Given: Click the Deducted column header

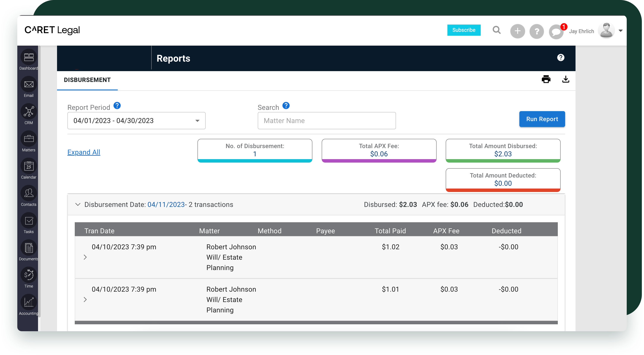Looking at the screenshot, I should pos(507,231).
